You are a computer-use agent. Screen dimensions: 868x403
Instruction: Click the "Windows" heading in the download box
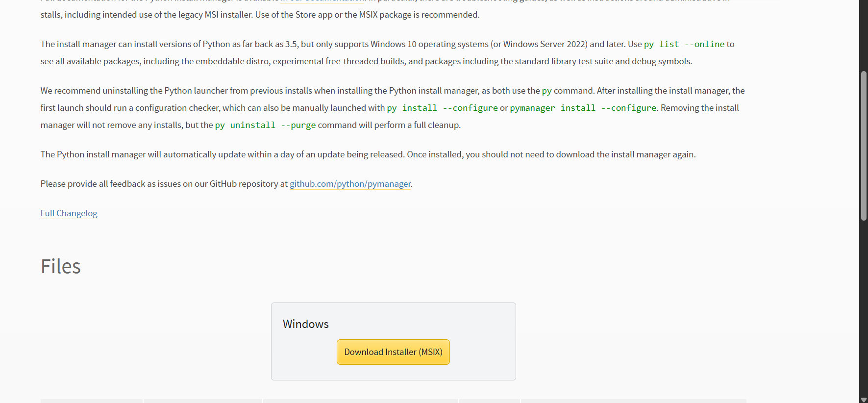[306, 324]
